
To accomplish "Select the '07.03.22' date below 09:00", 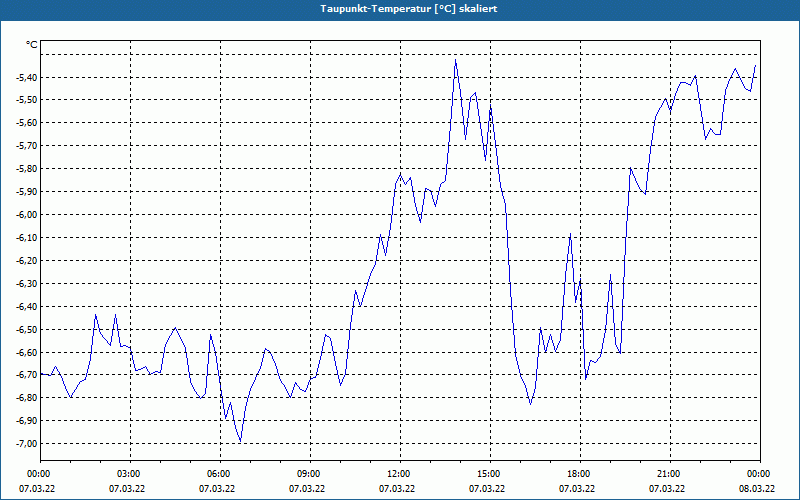I will [x=307, y=489].
